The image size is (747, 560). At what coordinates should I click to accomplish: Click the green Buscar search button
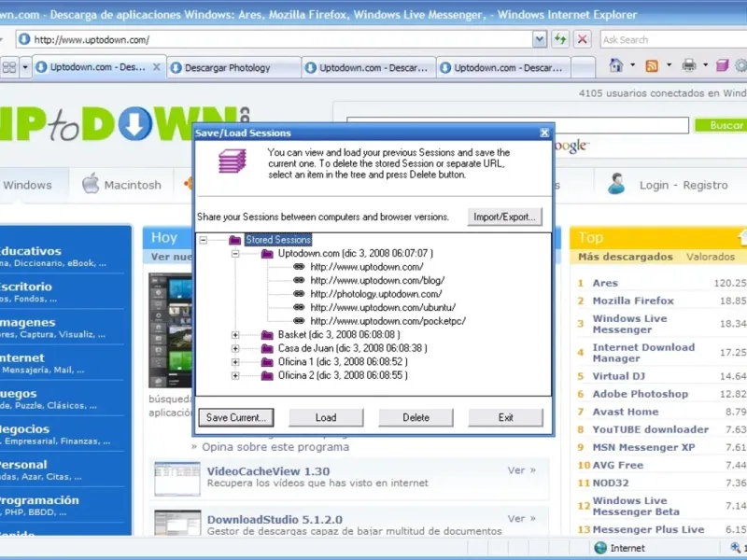pos(721,125)
